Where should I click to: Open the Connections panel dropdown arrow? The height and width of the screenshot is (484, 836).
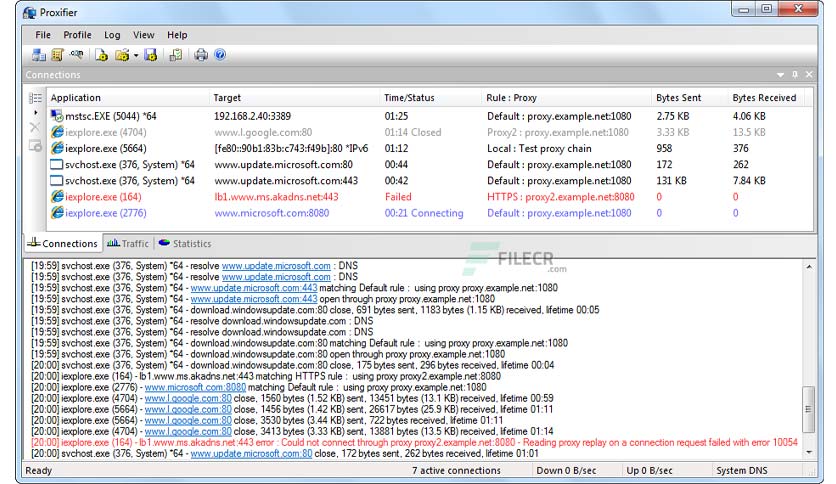click(781, 75)
